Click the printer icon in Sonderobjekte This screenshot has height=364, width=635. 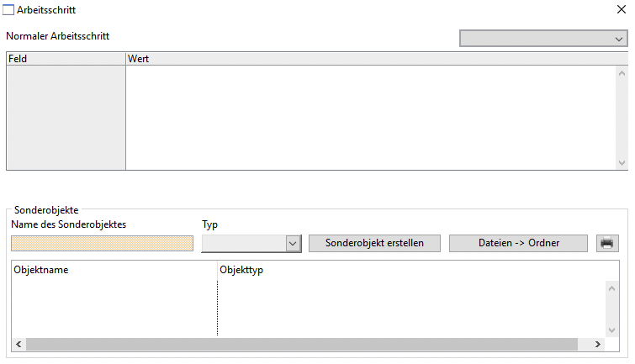click(x=606, y=243)
